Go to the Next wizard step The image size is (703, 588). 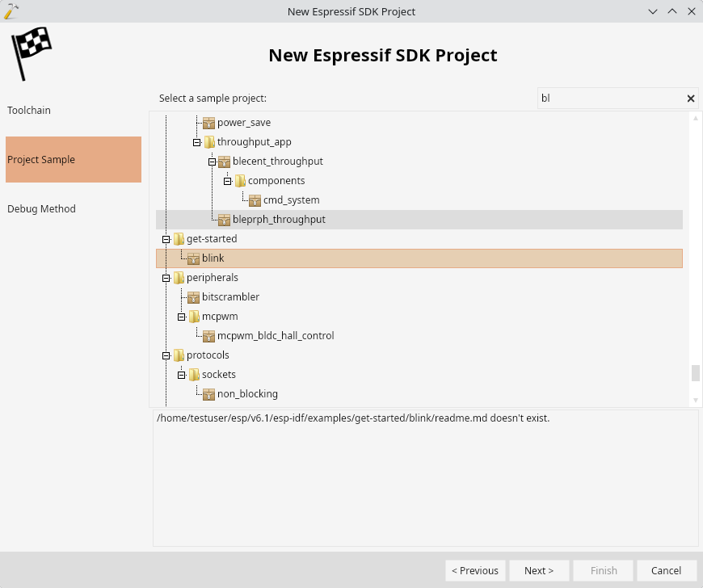539,570
